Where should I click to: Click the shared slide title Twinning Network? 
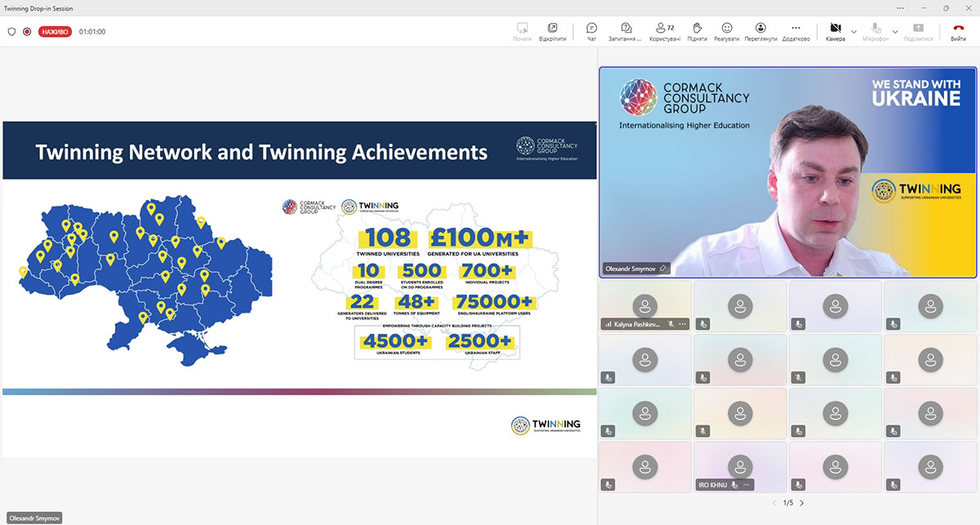[x=261, y=152]
